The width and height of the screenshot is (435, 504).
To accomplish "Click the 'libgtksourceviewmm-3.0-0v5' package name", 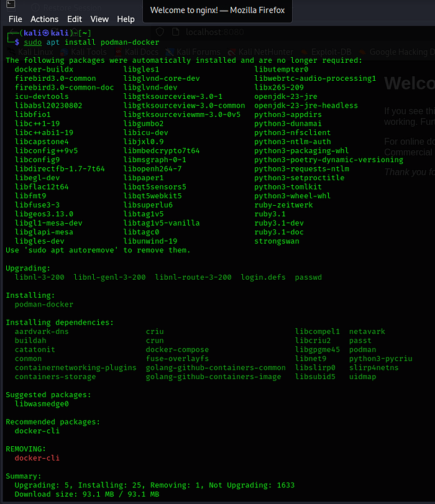I will pos(182,115).
